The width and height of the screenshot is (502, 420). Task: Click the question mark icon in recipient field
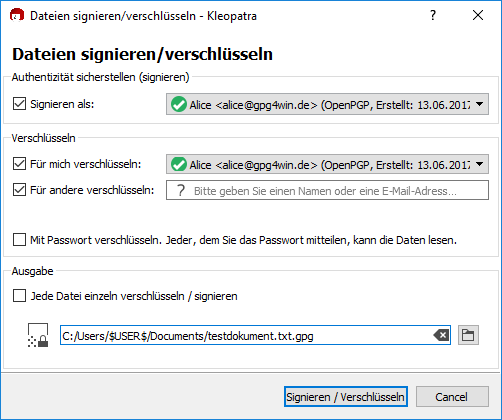(181, 190)
